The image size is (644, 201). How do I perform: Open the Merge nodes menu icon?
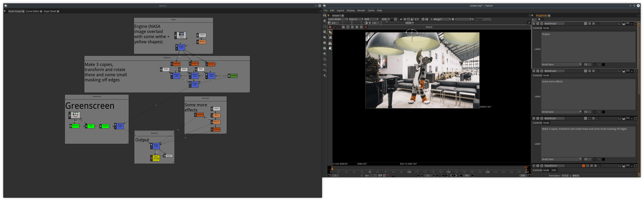[x=325, y=54]
